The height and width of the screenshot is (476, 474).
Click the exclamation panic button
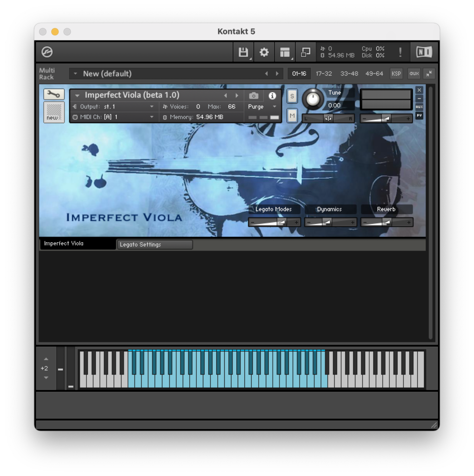(400, 52)
